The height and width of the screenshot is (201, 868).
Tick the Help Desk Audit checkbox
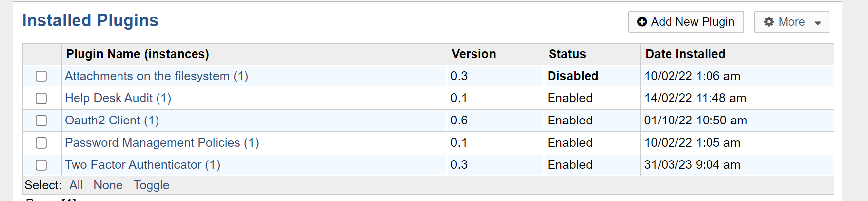point(41,98)
